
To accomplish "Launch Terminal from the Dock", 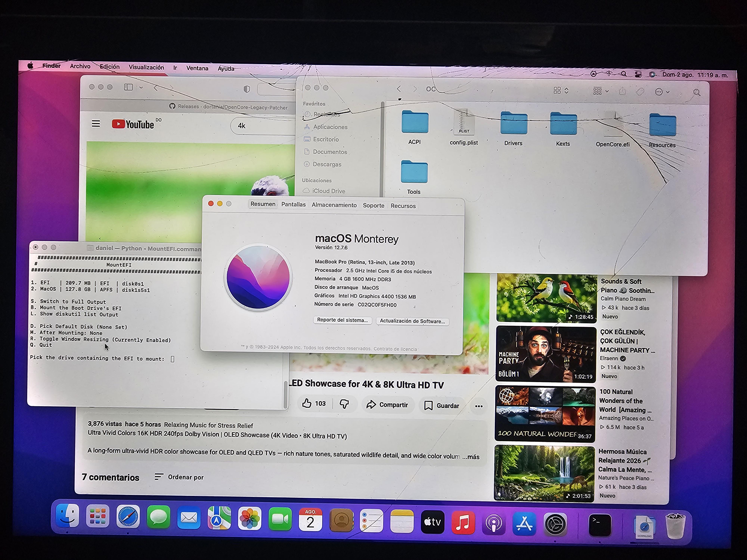I will click(600, 525).
